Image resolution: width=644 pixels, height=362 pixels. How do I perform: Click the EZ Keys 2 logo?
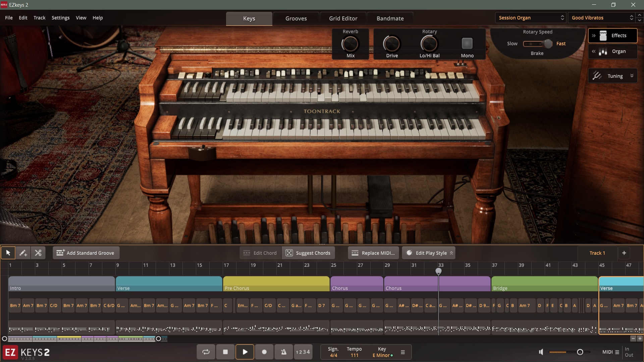(26, 353)
